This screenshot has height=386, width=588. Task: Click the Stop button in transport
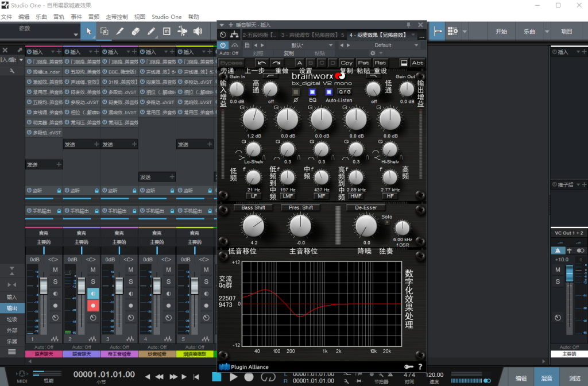[216, 377]
